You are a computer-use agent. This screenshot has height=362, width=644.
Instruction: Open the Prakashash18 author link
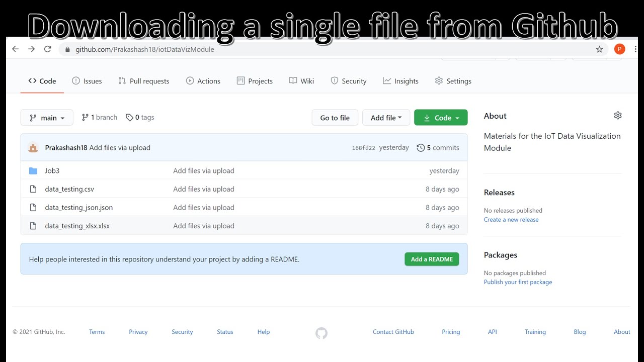click(x=66, y=147)
